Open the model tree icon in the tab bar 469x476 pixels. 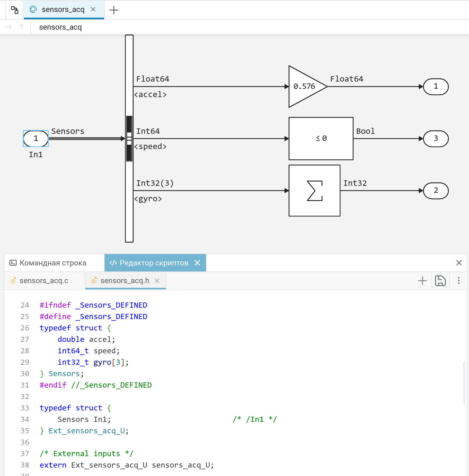tap(15, 10)
